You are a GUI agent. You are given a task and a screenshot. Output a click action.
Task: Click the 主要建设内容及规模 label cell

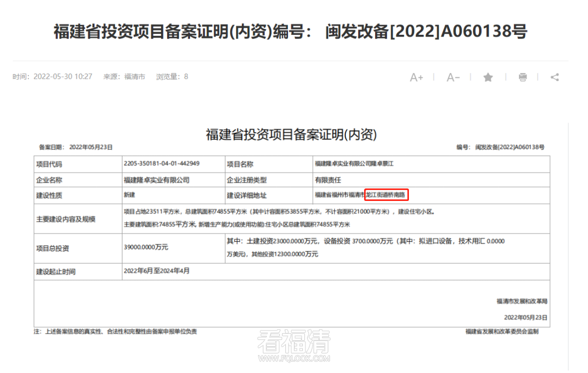point(78,219)
